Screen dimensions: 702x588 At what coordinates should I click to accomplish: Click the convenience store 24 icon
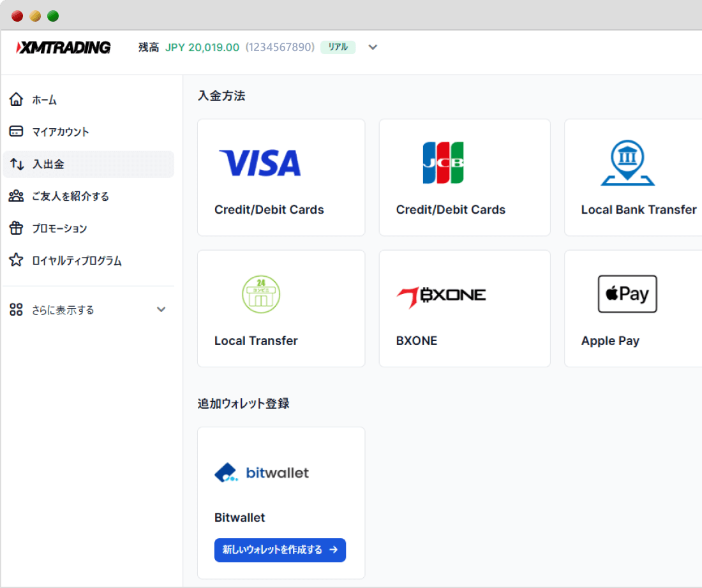tap(261, 294)
